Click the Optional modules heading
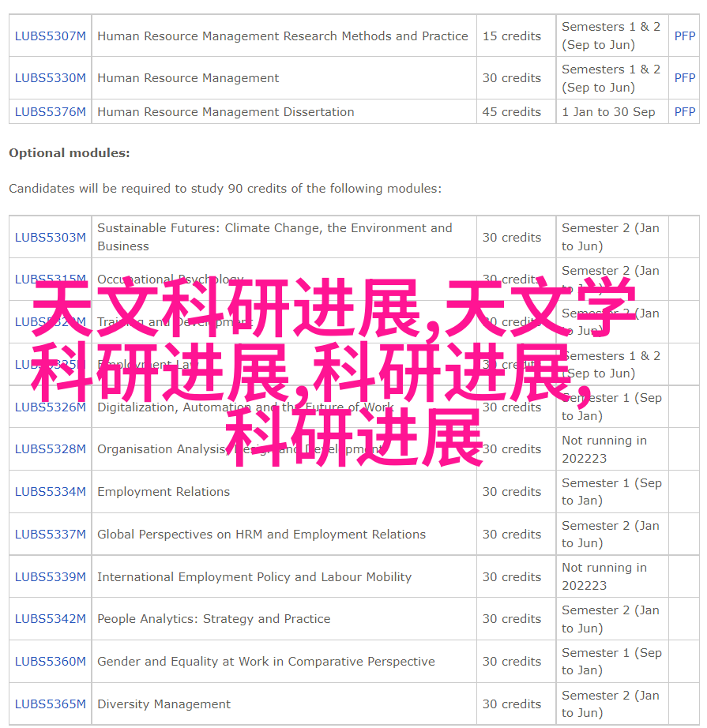Viewport: 707px width, 728px height. tap(70, 153)
